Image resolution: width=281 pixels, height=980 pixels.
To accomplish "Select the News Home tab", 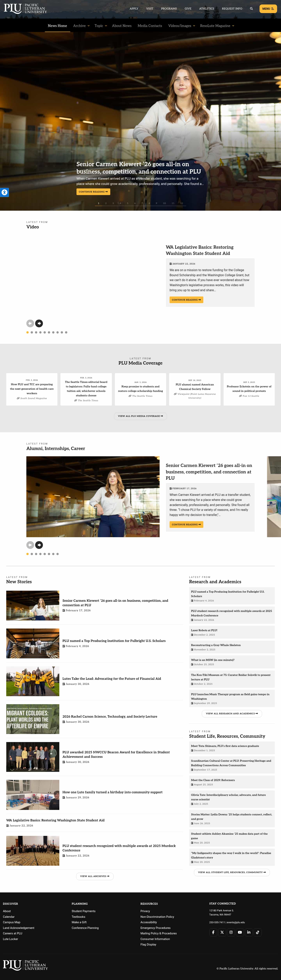I will click(x=58, y=26).
